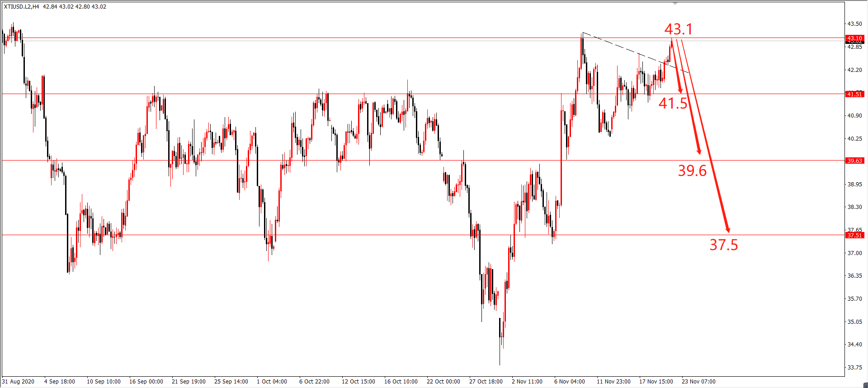Click the 42.20 price axis label

tap(854, 70)
